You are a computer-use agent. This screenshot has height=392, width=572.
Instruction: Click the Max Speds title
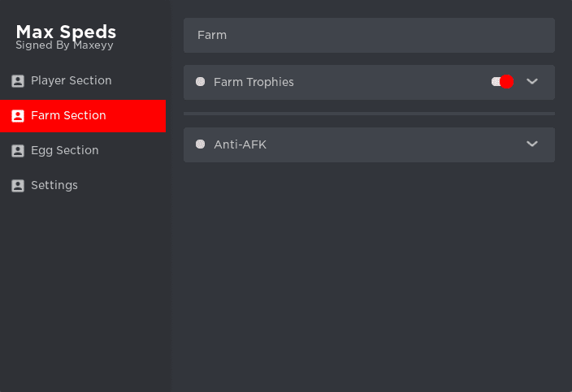coord(66,32)
